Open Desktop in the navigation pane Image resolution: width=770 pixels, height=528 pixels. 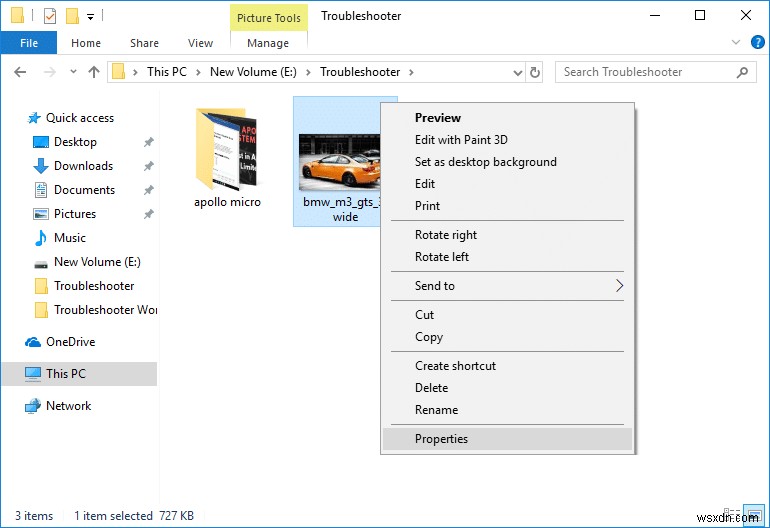(x=75, y=142)
